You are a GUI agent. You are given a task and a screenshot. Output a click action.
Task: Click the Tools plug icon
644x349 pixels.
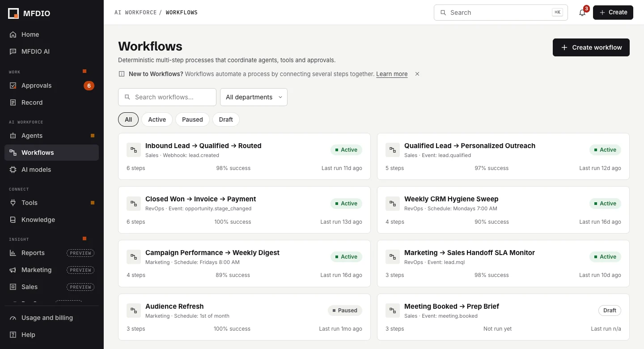pyautogui.click(x=13, y=203)
